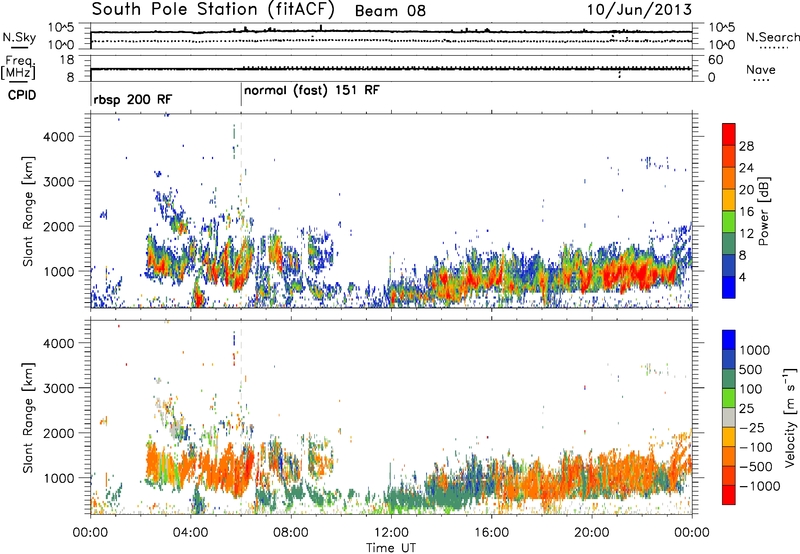Click the '08:00' time tick label
Image resolution: width=800 pixels, height=554 pixels.
point(291,533)
